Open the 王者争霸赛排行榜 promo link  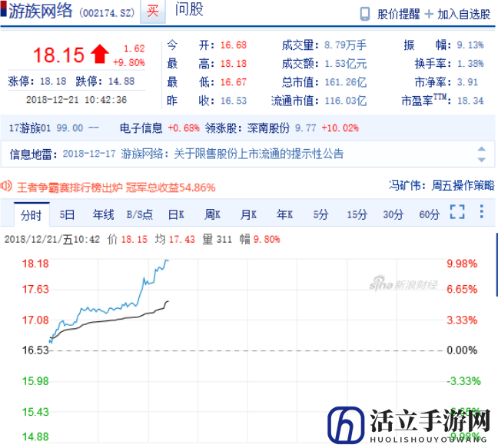click(x=116, y=187)
